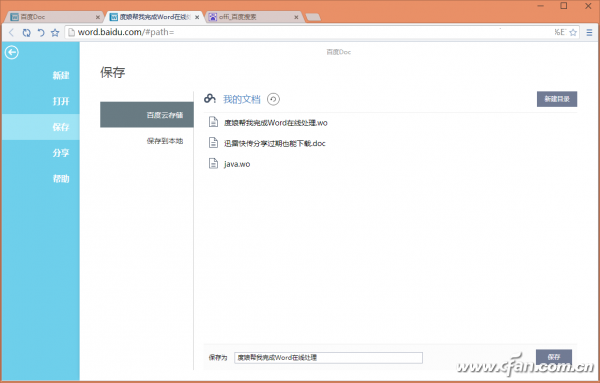The image size is (600, 383).
Task: Open a new browser tab
Action: 313,17
